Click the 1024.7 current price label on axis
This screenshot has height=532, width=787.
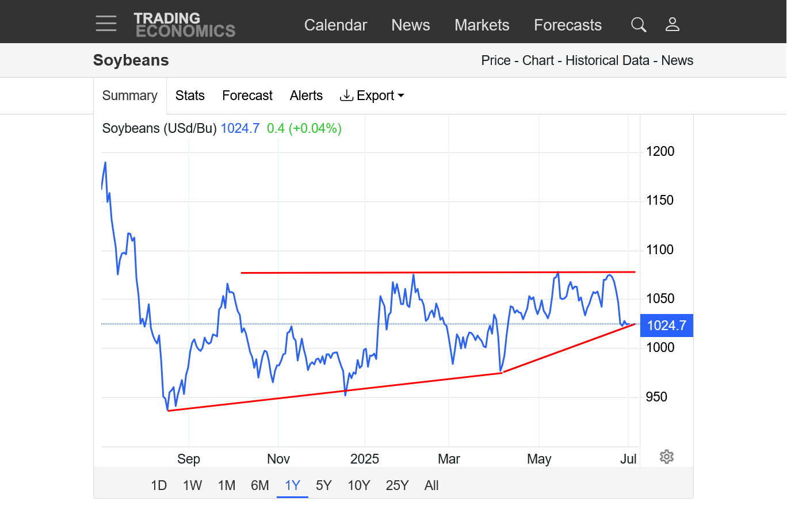pos(667,326)
